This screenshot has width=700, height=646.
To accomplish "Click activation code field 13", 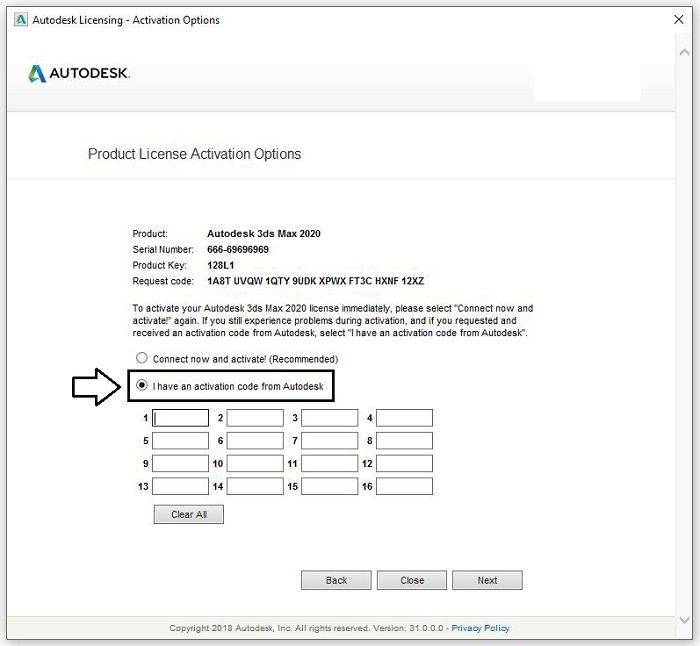I will coord(180,486).
